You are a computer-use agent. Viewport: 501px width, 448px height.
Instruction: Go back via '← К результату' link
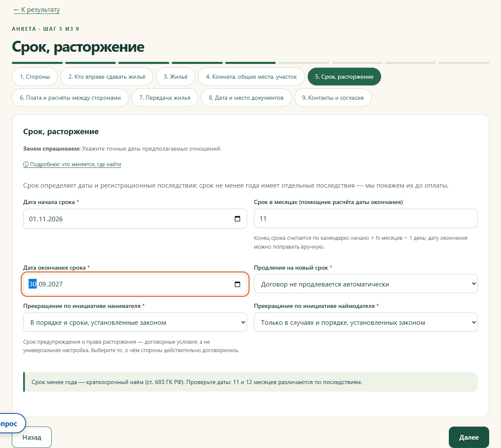pos(37,10)
